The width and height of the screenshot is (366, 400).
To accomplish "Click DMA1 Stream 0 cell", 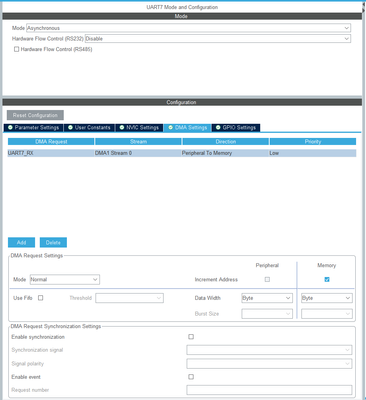I will (x=138, y=153).
